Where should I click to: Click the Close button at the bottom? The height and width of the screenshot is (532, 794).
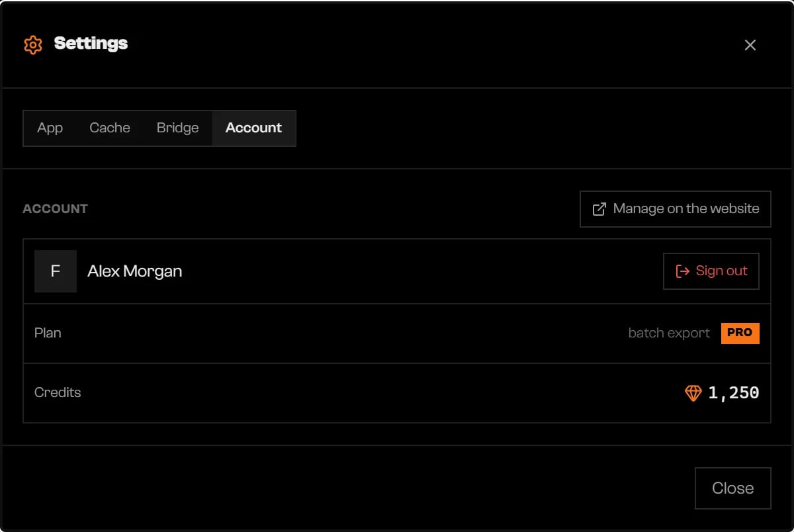click(733, 488)
